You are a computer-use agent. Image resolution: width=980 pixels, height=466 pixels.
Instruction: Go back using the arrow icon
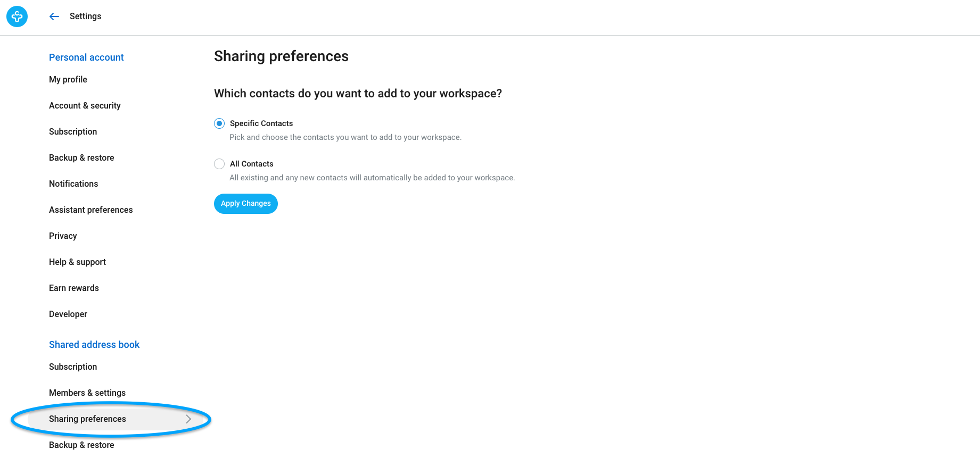(54, 16)
